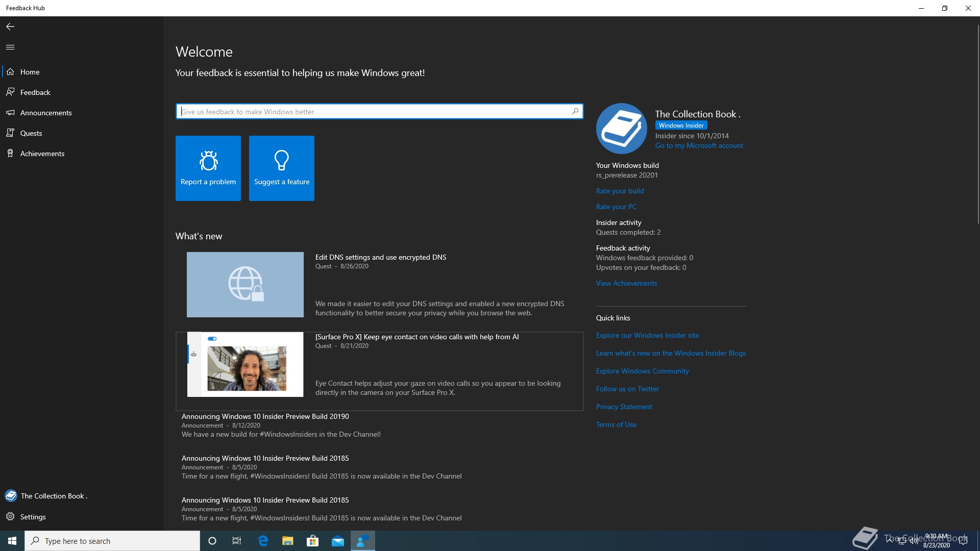Click Go to my Microsoft account
Image resolution: width=980 pixels, height=551 pixels.
699,145
